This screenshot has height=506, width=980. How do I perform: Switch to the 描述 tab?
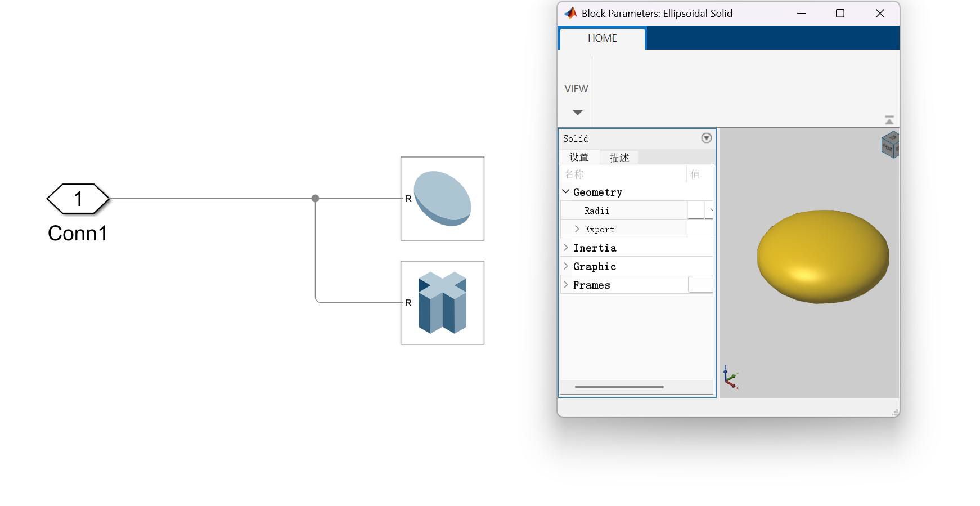click(619, 158)
